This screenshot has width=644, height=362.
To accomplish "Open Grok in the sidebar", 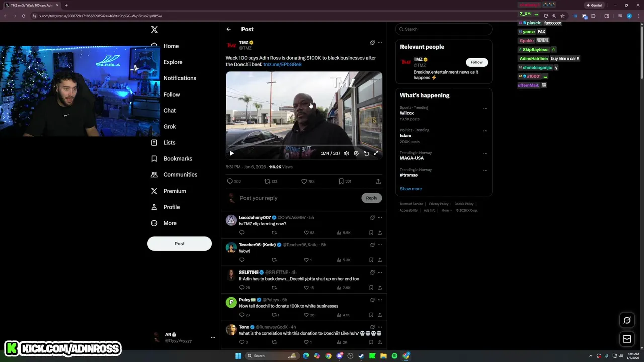I will click(169, 126).
